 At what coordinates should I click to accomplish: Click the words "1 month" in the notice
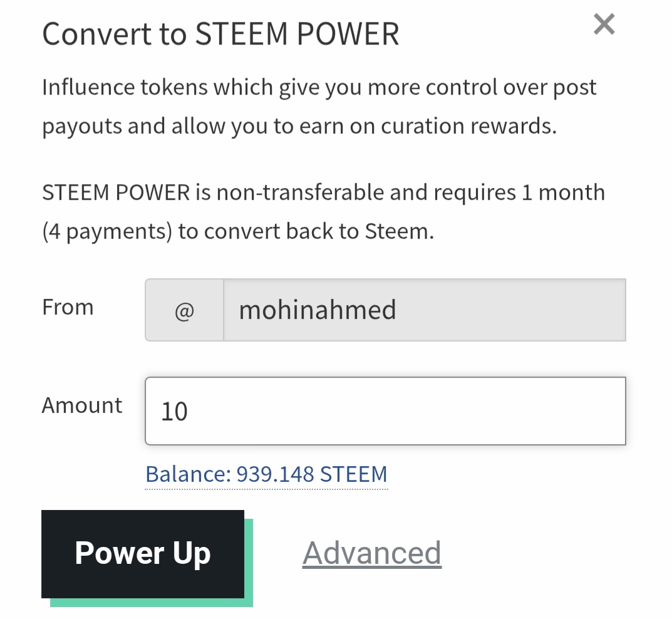(563, 192)
